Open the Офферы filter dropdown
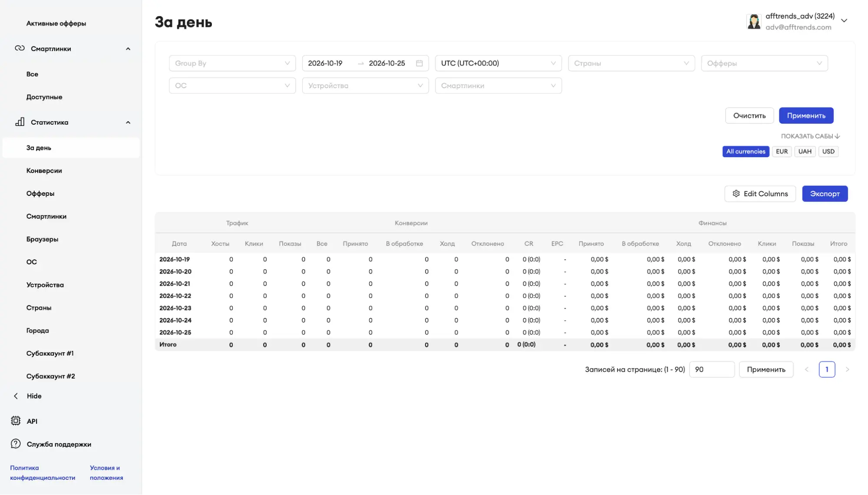The image size is (868, 495). point(764,63)
